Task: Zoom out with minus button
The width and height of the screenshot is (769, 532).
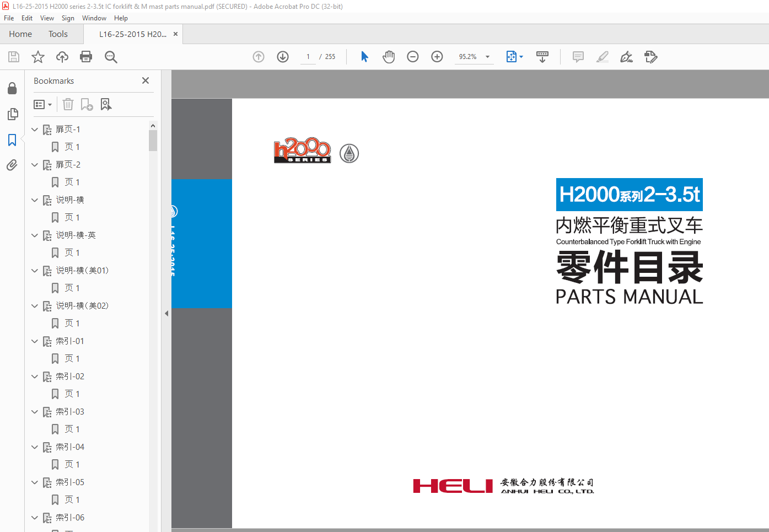Action: [413, 57]
